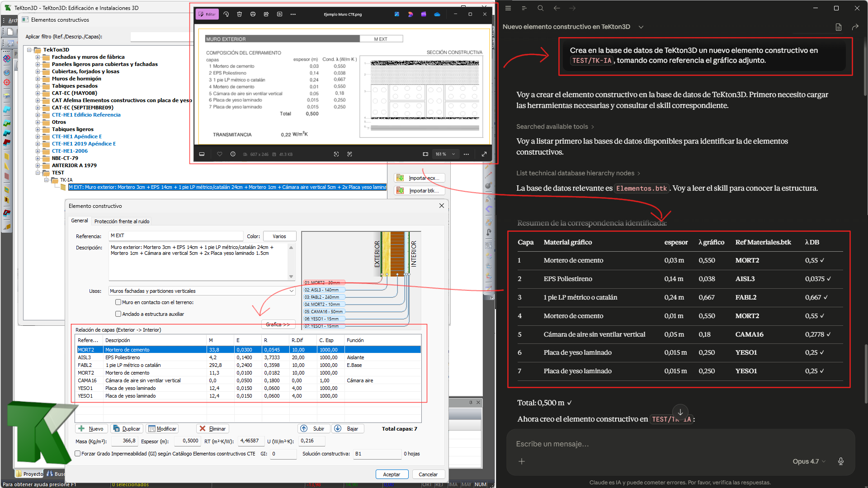Select the General tab
The image size is (868, 488).
coord(80,221)
